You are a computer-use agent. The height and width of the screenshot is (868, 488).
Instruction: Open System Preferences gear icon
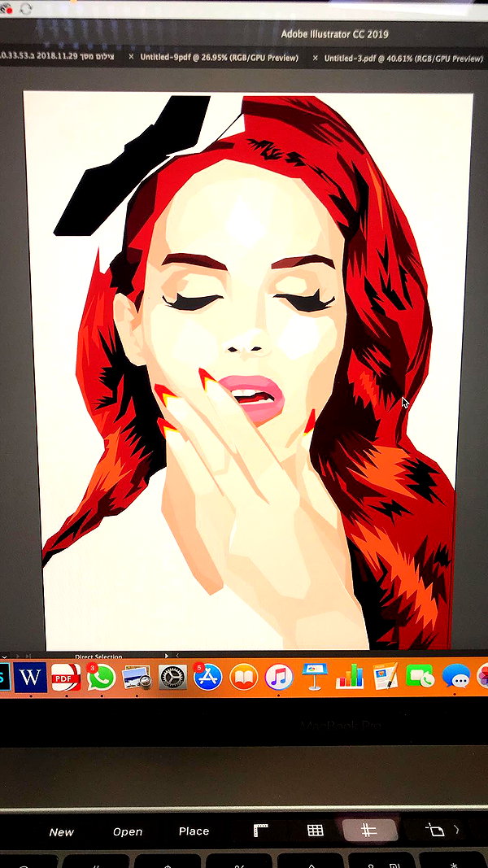pos(172,677)
